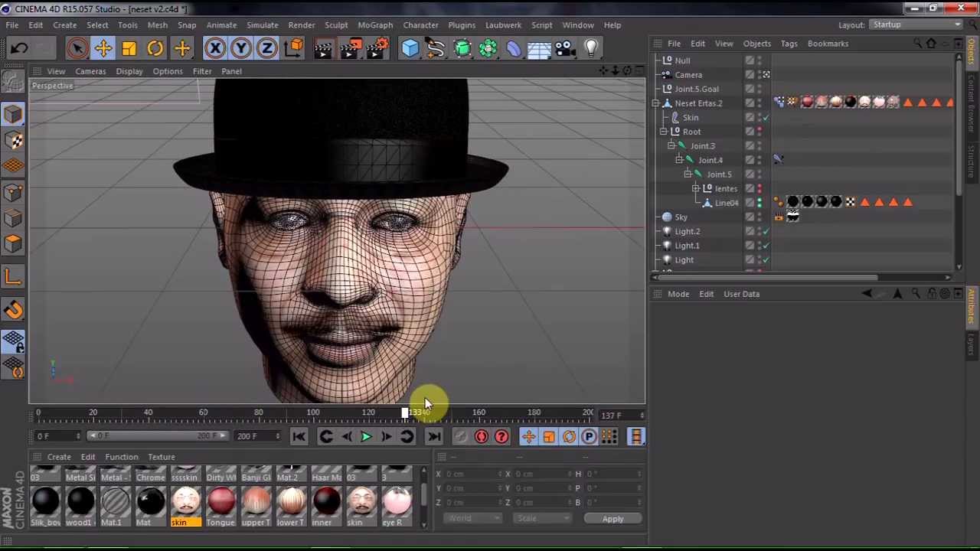The image size is (980, 551).
Task: Open User Data in attributes panel
Action: (x=741, y=294)
